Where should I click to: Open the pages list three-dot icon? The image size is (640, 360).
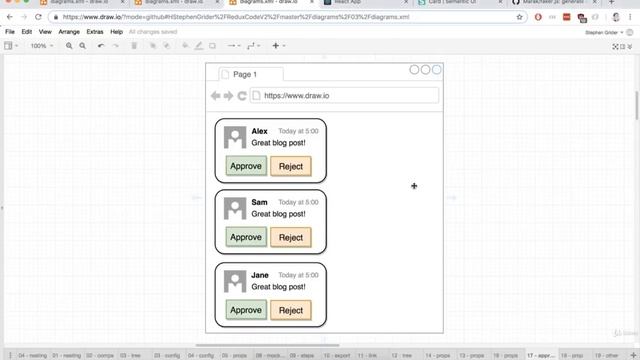[x=10, y=356]
